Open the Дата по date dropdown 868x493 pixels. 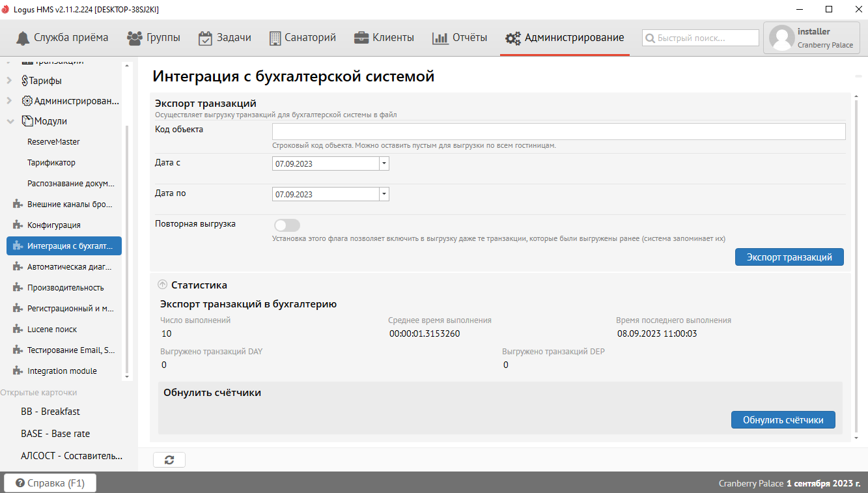click(384, 194)
